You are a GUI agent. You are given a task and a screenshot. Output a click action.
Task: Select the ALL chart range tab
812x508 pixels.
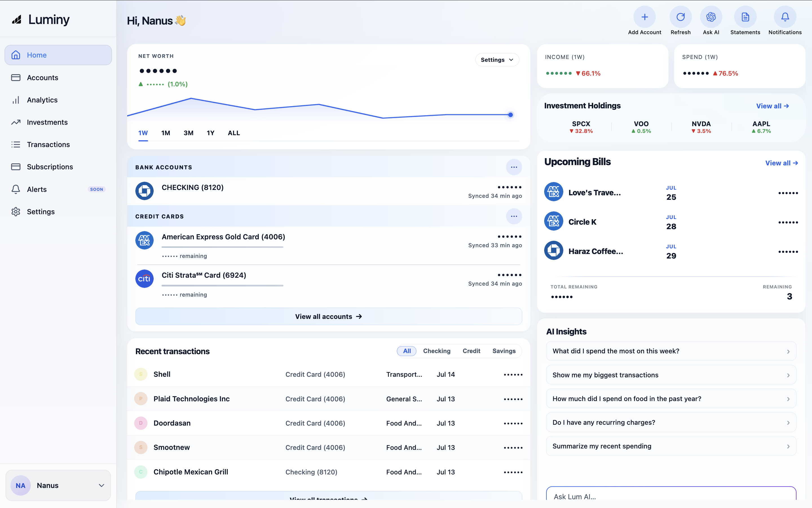point(234,133)
